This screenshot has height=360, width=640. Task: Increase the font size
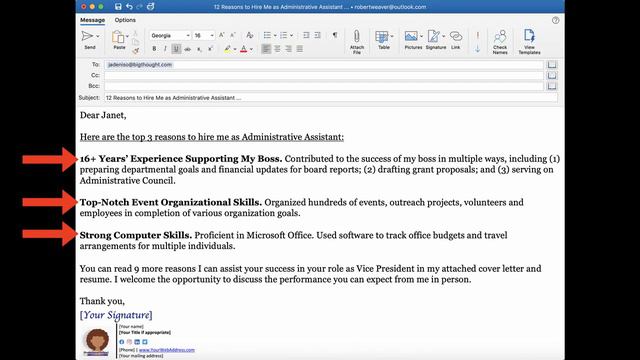(222, 36)
